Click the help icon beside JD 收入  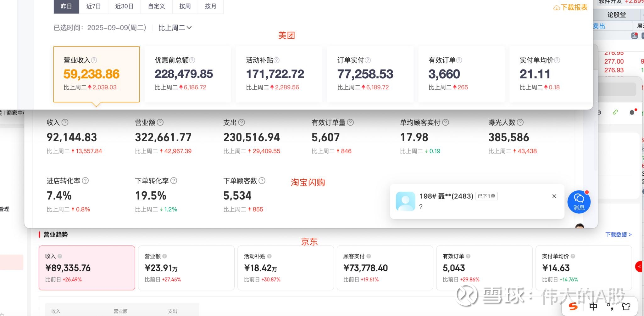click(x=60, y=256)
